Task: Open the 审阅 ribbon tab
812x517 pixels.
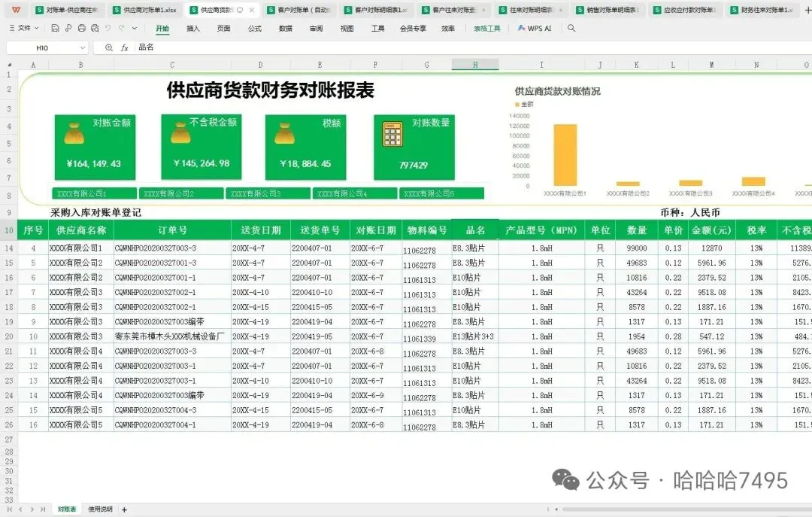Action: [317, 29]
